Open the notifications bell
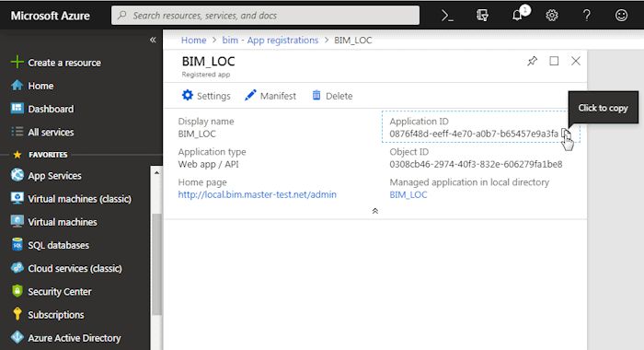644x350 pixels. (x=517, y=16)
